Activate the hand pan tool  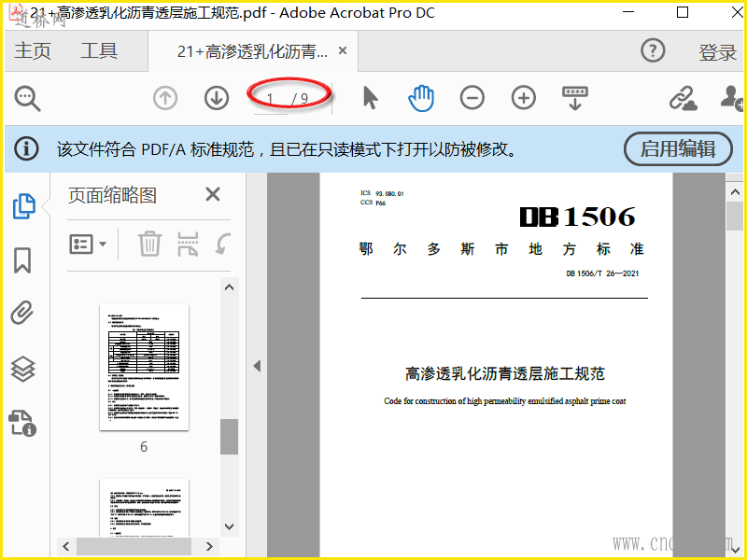[421, 98]
